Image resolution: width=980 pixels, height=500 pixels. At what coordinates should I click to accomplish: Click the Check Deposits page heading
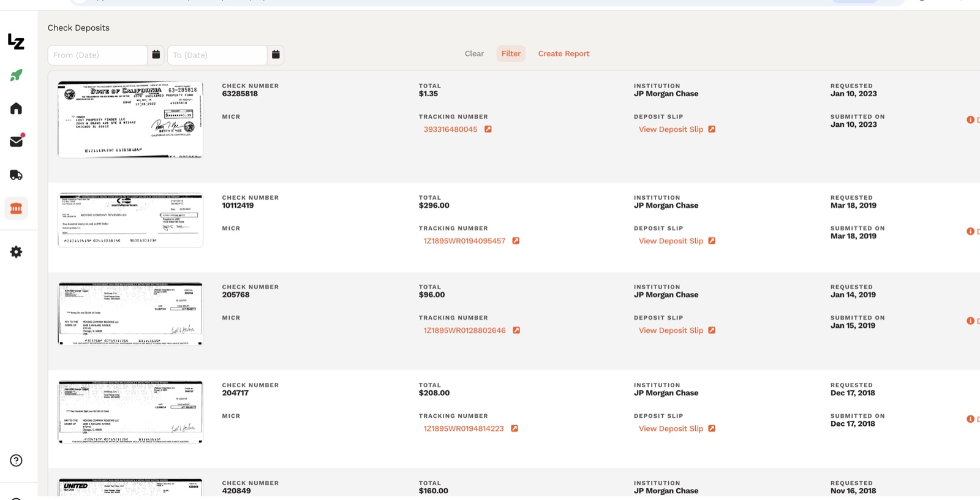pos(78,28)
